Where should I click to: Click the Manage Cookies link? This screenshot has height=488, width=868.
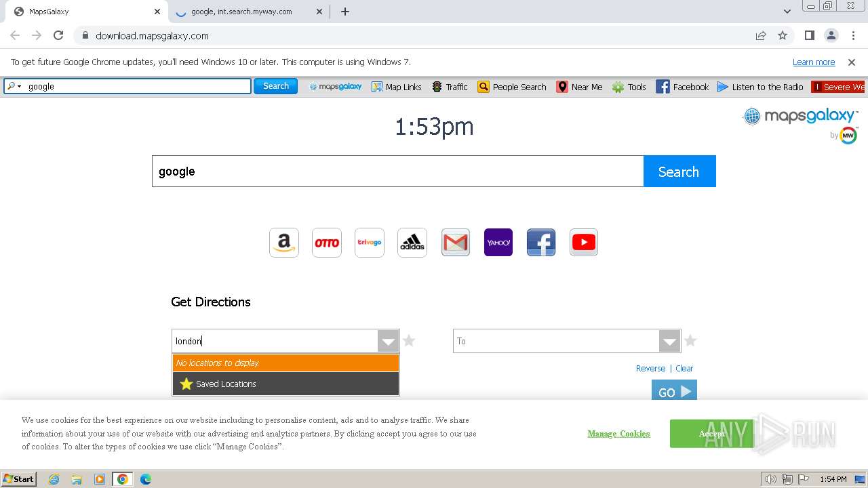point(618,434)
